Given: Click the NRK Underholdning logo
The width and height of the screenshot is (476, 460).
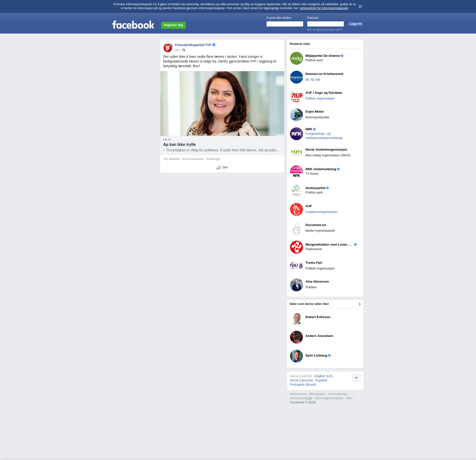Looking at the screenshot, I should [297, 171].
